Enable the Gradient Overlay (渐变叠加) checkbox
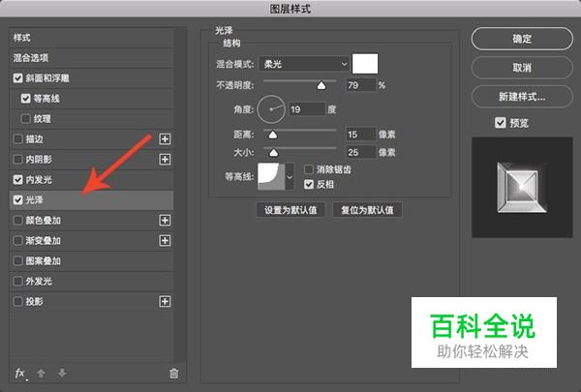The image size is (581, 392). [17, 240]
